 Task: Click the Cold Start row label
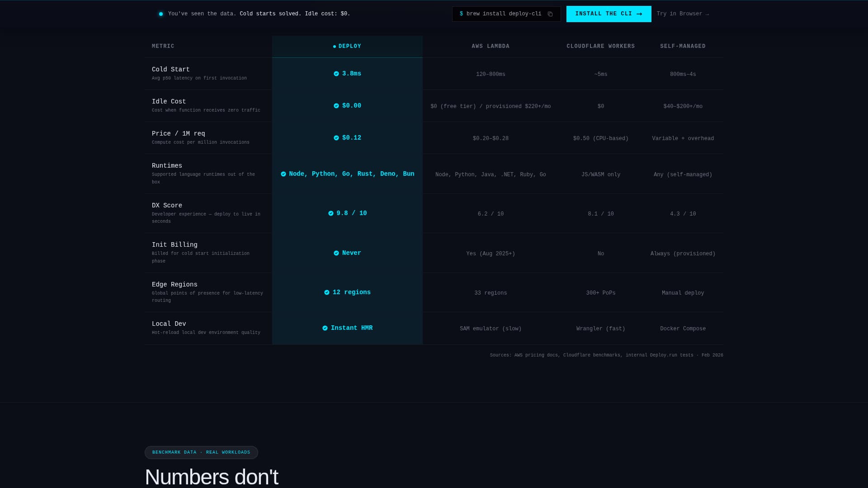click(x=171, y=70)
